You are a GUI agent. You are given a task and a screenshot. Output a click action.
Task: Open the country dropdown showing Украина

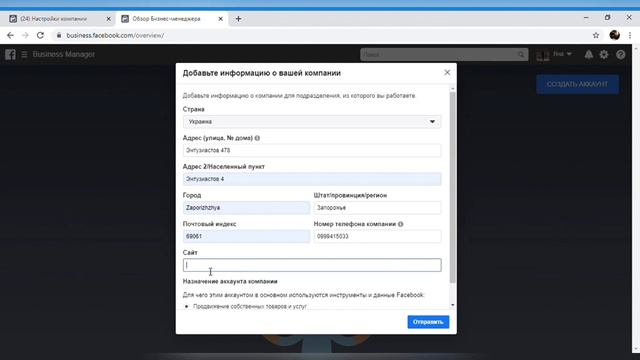pos(312,122)
